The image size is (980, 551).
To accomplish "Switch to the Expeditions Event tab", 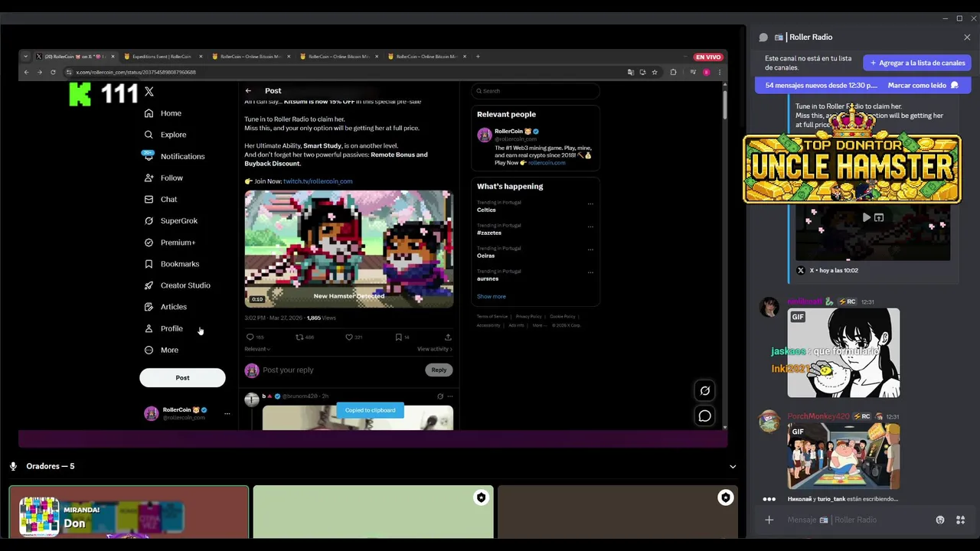I will (x=162, y=56).
